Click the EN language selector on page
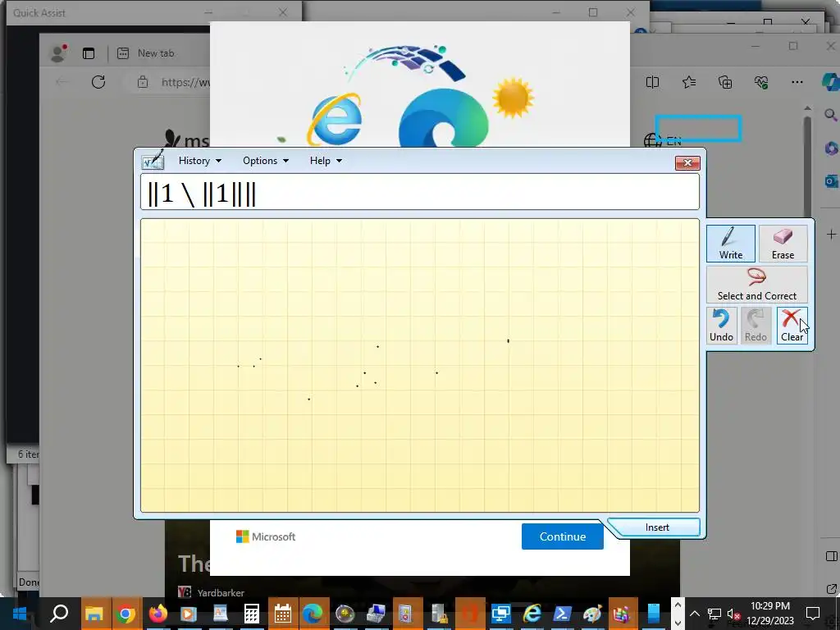Image resolution: width=840 pixels, height=630 pixels. (x=663, y=141)
